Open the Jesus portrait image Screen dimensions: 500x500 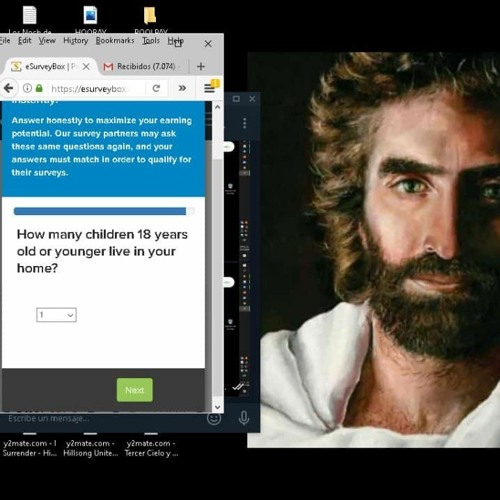click(x=373, y=249)
